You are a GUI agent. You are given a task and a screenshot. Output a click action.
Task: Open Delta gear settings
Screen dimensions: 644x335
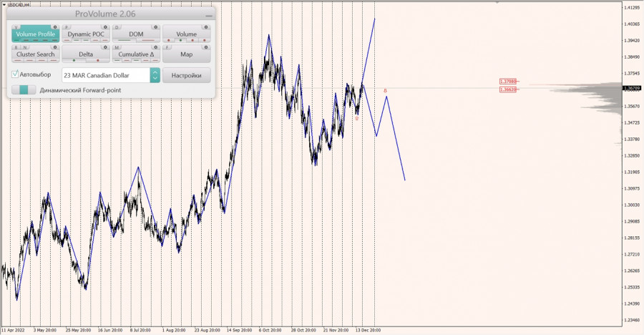point(105,47)
